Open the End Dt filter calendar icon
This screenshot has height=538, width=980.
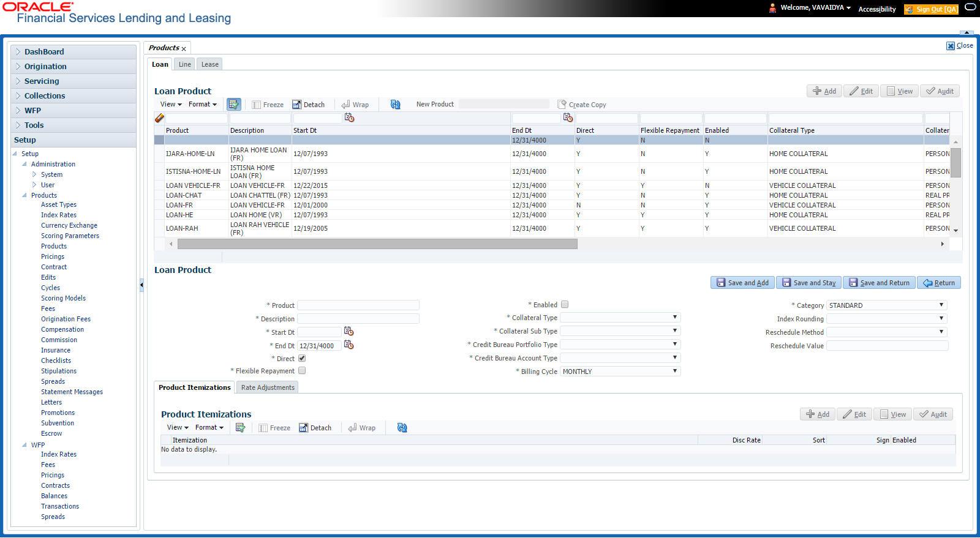(568, 118)
